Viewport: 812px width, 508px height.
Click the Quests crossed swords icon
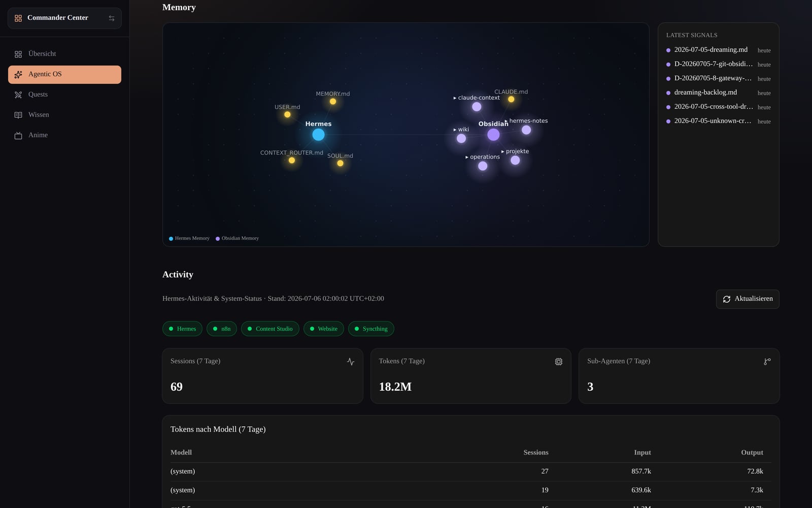coord(18,95)
